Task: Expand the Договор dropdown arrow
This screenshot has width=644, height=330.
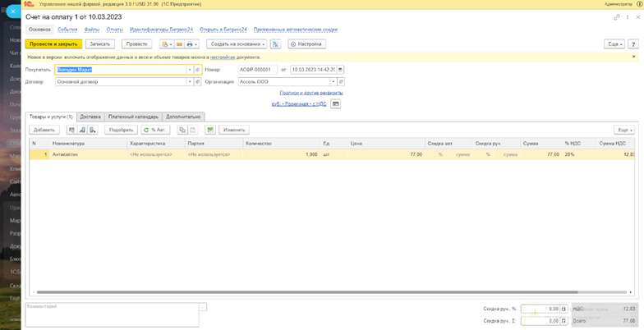Action: [189, 82]
